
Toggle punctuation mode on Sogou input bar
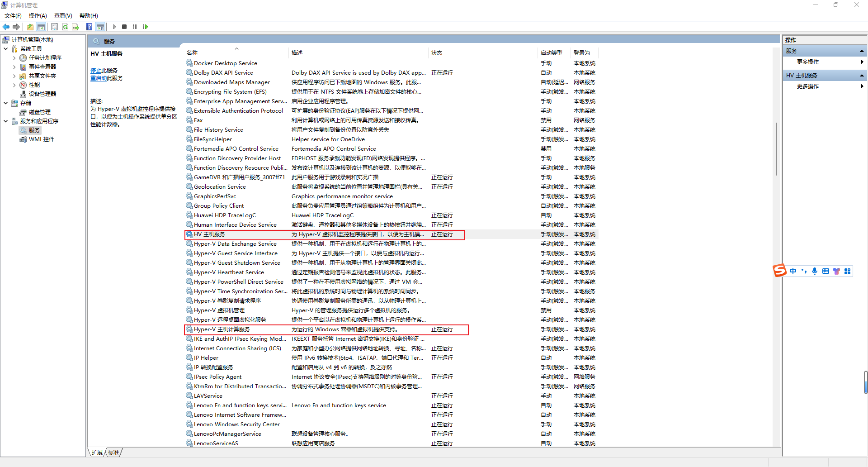pyautogui.click(x=804, y=271)
